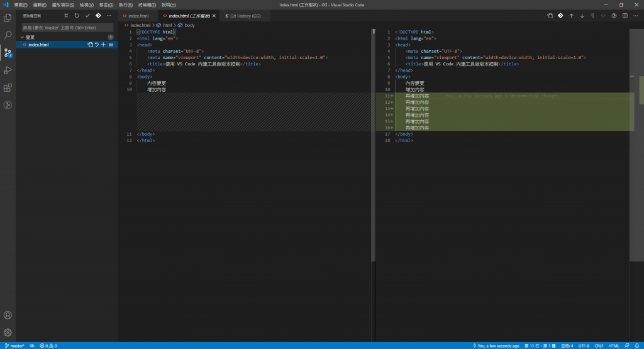Click the UTF-8 encoding in status bar
This screenshot has height=349, width=644.
pyautogui.click(x=584, y=346)
